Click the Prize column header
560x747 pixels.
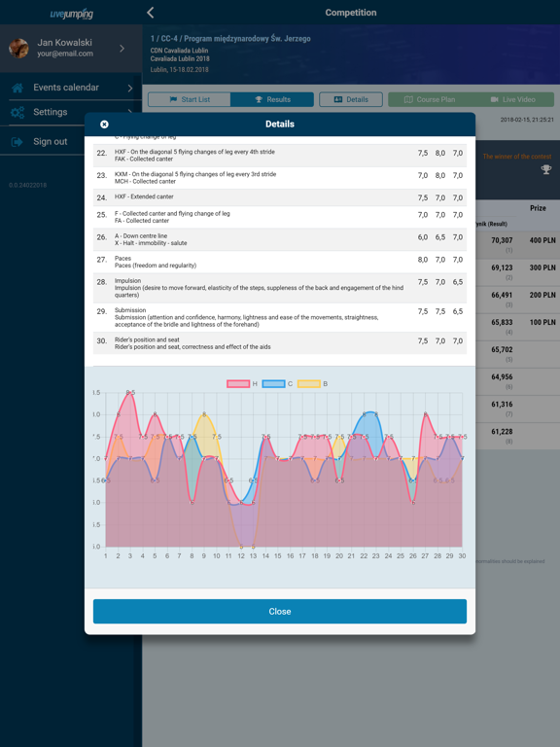(538, 208)
